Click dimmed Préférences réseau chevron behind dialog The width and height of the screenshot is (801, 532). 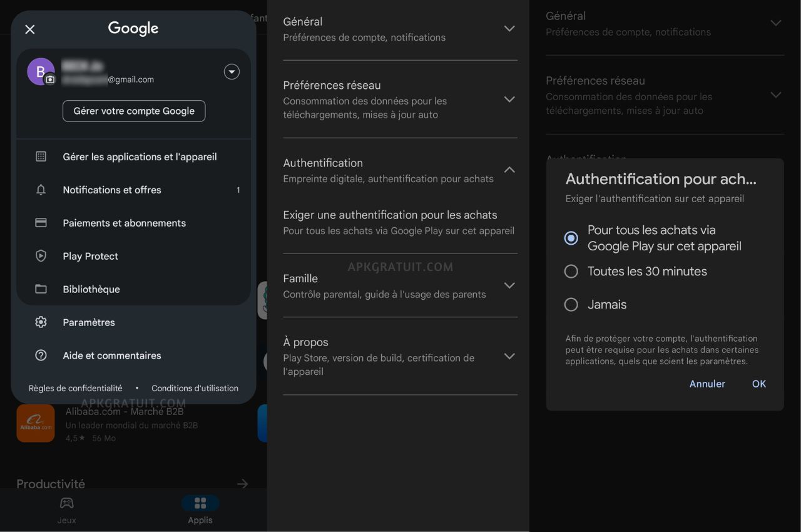tap(776, 95)
